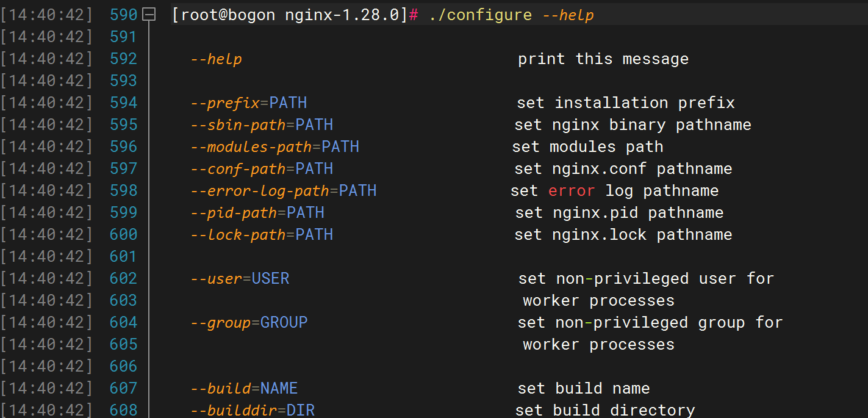Click the --pid-path=PATH option
This screenshot has height=418, width=868.
click(257, 212)
